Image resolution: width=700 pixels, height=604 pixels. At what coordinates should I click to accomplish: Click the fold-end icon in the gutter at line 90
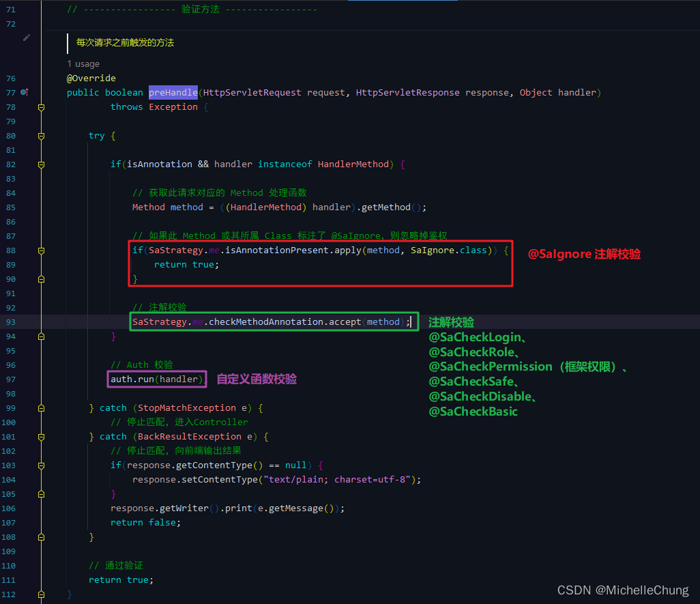coord(41,278)
